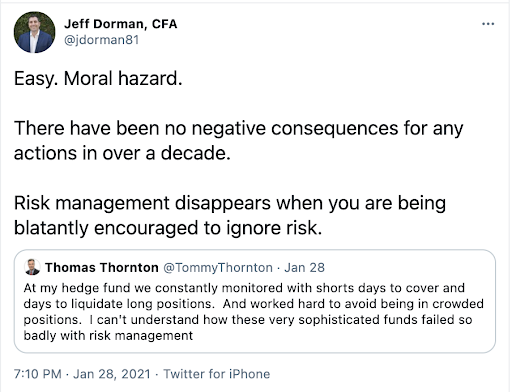Select the Jan 28, 2021 date in footer
The image size is (512, 392).
112,374
